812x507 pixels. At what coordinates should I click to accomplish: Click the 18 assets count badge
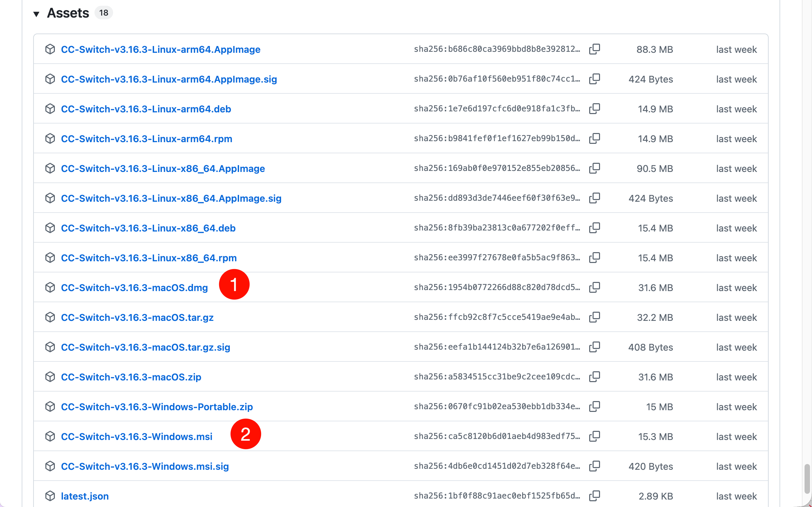[x=104, y=13]
